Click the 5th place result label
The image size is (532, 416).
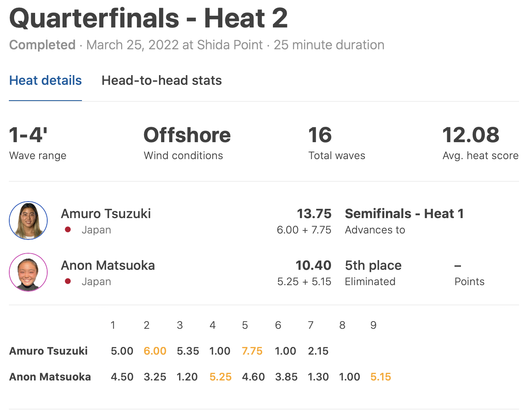373,265
